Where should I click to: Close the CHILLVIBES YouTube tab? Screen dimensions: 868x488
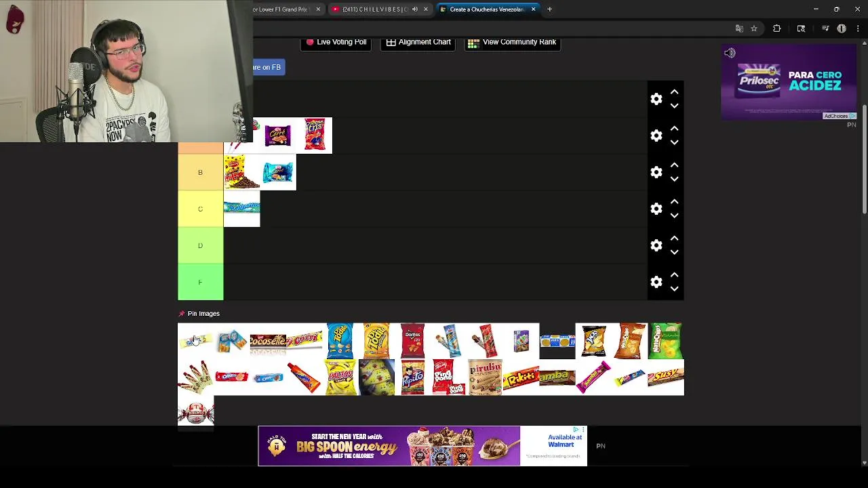tap(426, 9)
